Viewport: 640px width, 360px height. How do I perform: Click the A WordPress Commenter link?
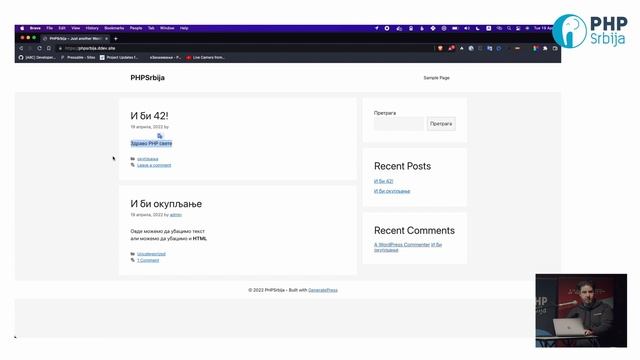[x=402, y=245]
